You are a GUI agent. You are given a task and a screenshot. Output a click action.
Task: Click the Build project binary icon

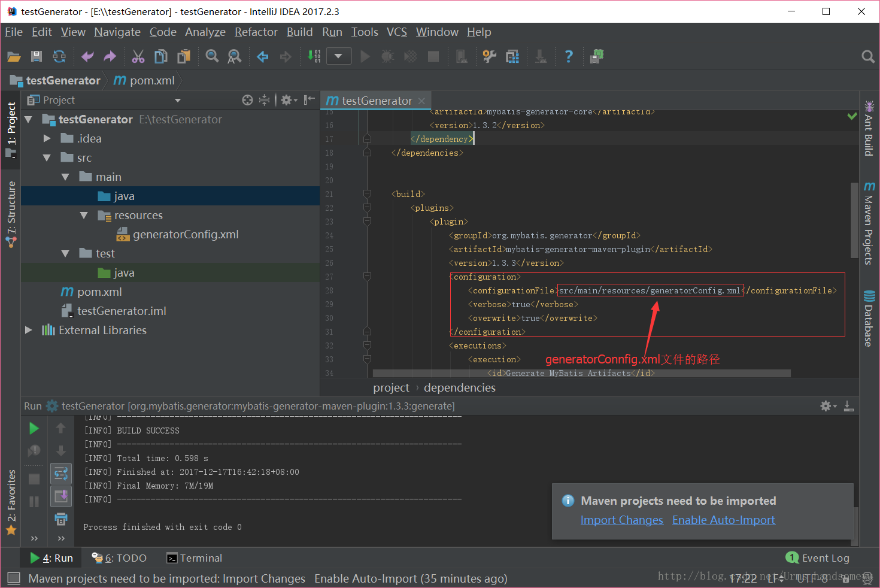coord(314,56)
